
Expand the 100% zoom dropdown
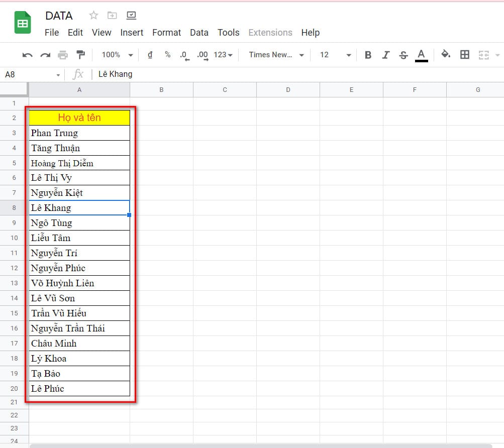(117, 55)
